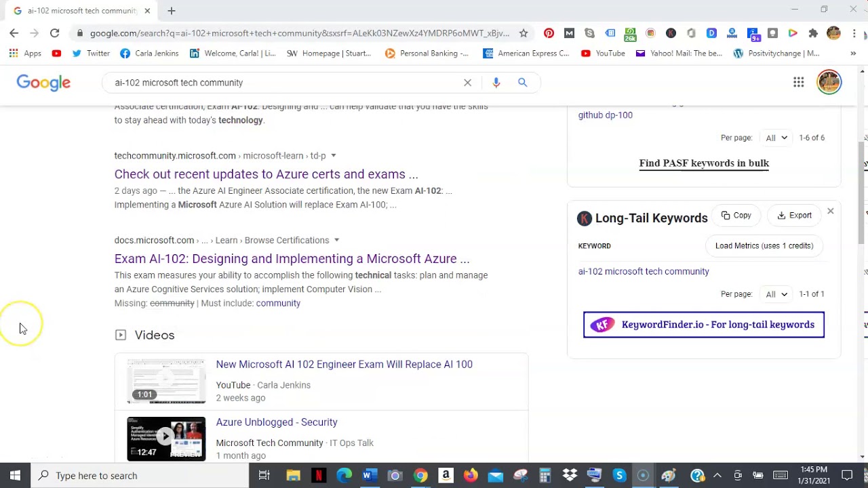Start voice search with microphone icon
868x488 pixels.
pos(496,83)
